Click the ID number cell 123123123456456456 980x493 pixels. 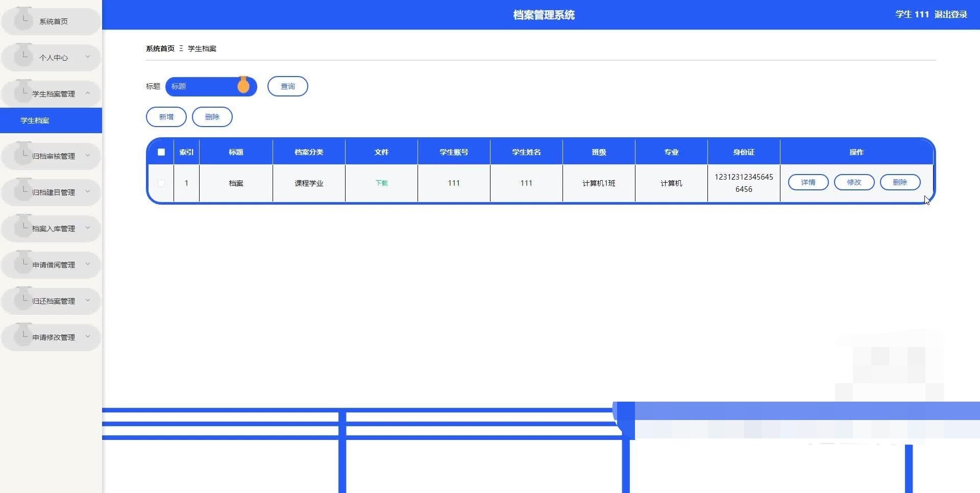click(x=744, y=183)
